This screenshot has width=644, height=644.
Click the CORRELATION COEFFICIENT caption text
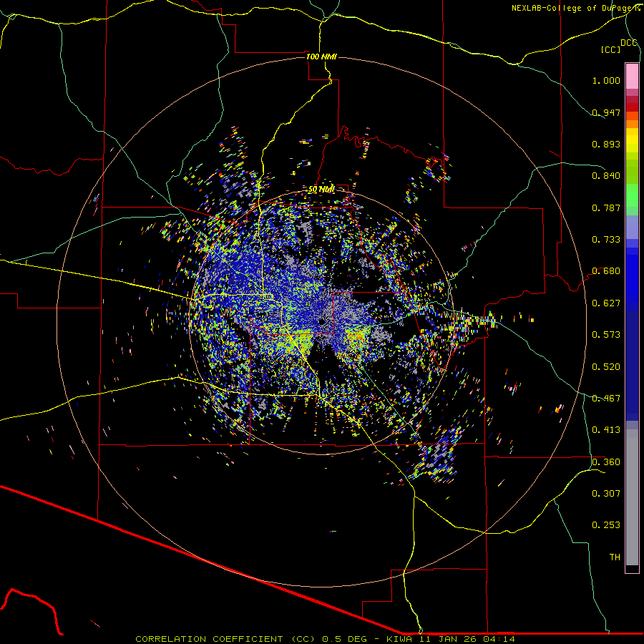pos(225,639)
